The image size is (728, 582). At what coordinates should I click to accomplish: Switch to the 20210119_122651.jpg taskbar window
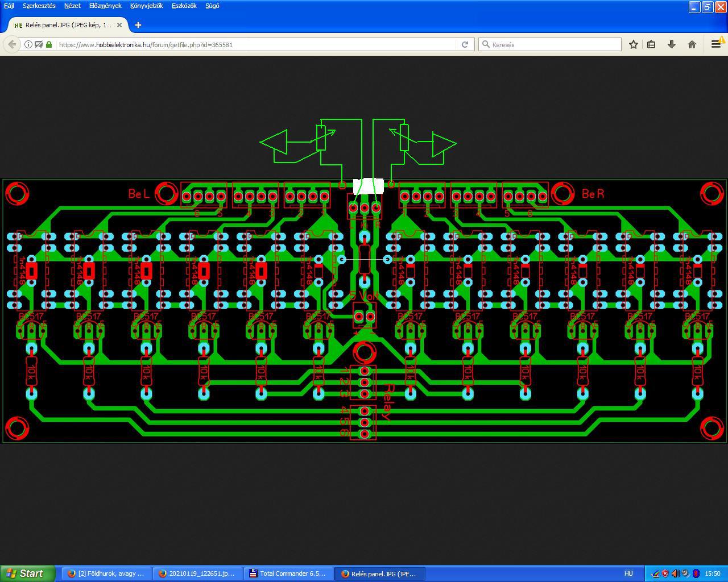coord(197,573)
